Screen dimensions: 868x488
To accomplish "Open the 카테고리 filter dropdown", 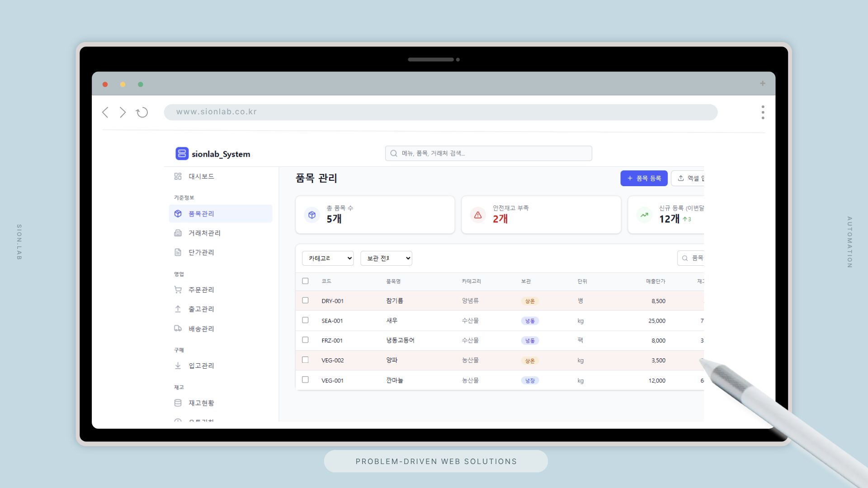I will [x=328, y=258].
